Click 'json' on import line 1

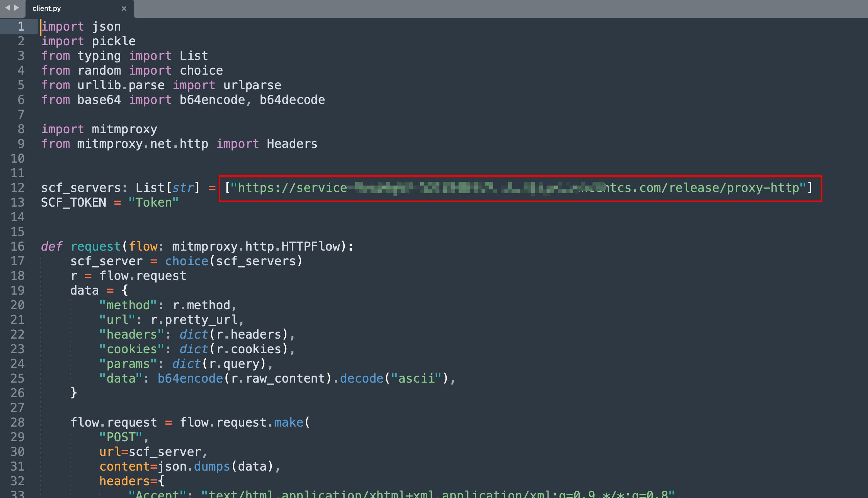click(107, 27)
